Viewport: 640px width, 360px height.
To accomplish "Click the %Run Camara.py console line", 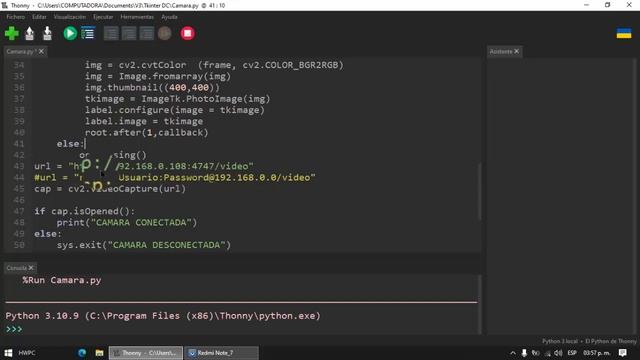I will [62, 280].
